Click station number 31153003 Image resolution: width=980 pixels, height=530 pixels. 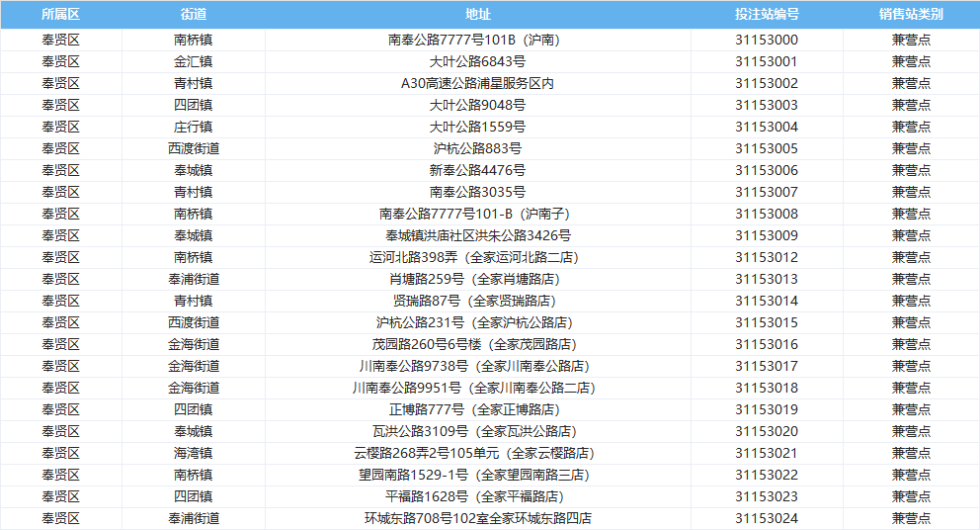(767, 105)
